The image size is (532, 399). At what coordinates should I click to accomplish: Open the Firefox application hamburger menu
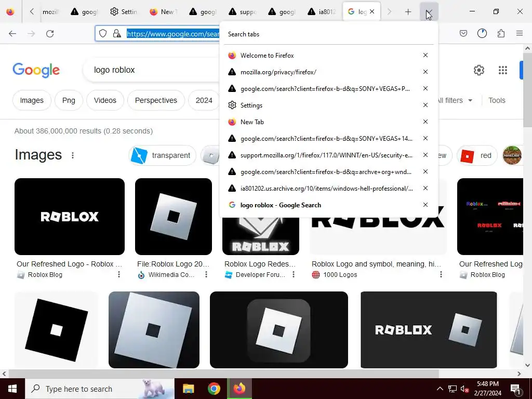tap(520, 33)
